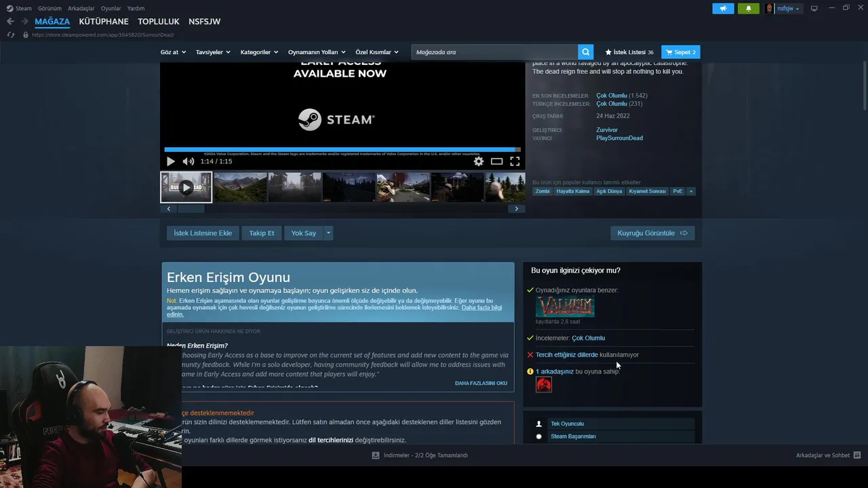This screenshot has height=488, width=868.
Task: Click the Takip Et button
Action: pos(262,233)
